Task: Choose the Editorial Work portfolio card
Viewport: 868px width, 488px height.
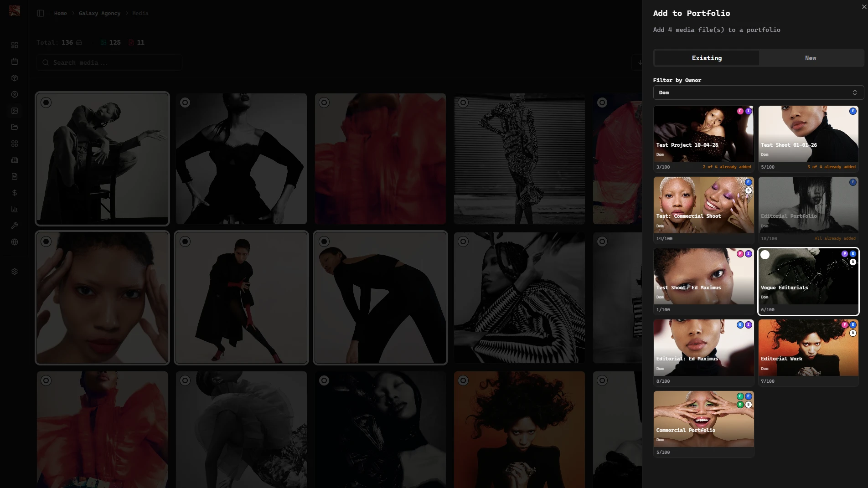Action: click(x=808, y=352)
